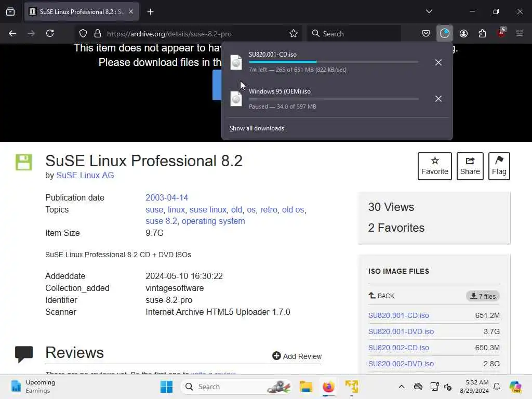Open the 'suse 8.2' topic link
The image size is (532, 399).
click(161, 221)
